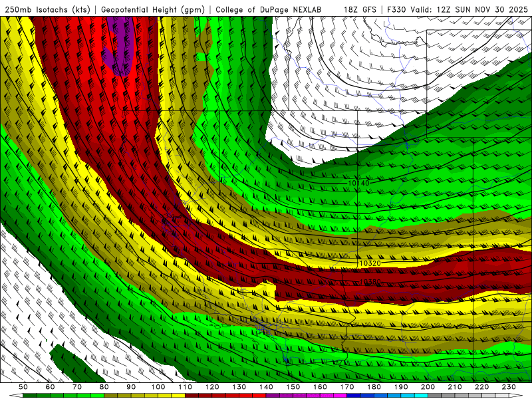Click the 230 value on the color scale
Viewport: 532px width, 399px height.
(x=509, y=387)
